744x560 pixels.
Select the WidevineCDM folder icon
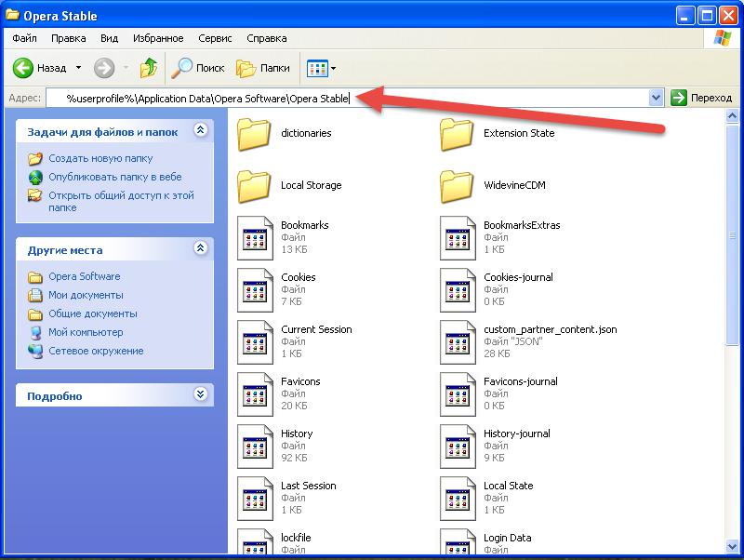coord(457,186)
